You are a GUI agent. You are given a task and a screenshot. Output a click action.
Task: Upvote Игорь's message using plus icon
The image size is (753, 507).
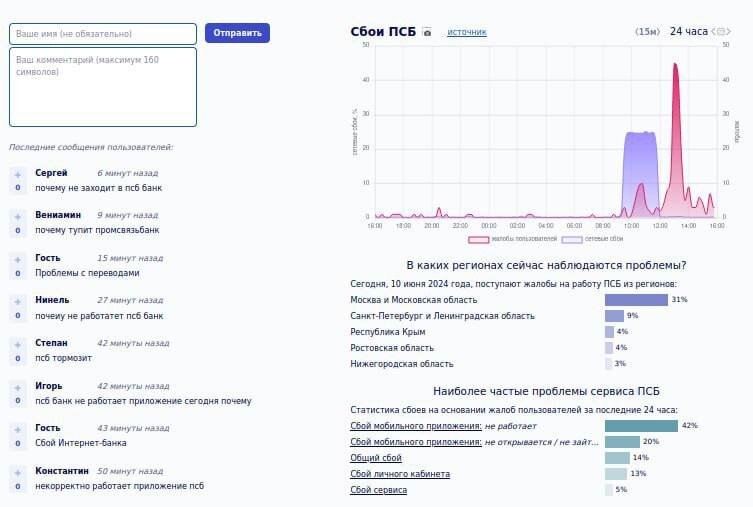[18, 387]
